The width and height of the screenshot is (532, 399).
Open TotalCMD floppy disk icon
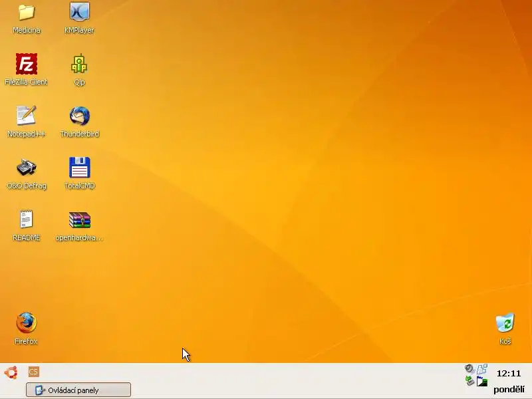tap(79, 168)
